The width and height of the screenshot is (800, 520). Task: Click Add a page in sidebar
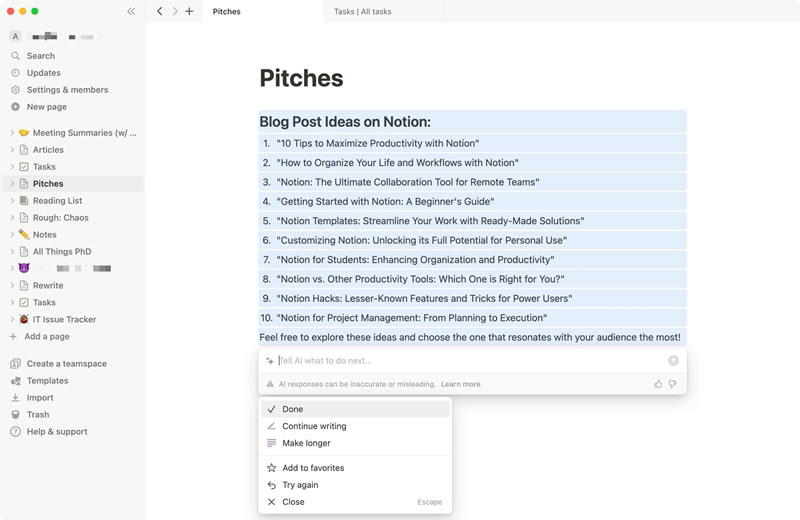73,336
